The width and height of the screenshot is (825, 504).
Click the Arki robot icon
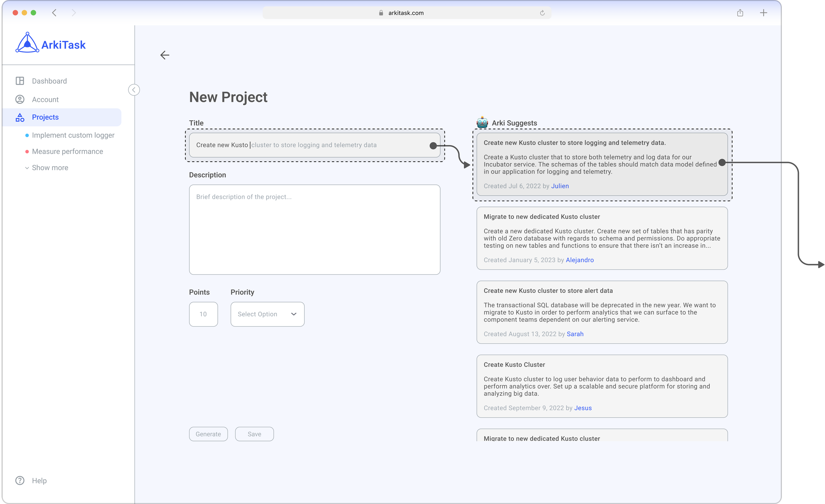(482, 122)
